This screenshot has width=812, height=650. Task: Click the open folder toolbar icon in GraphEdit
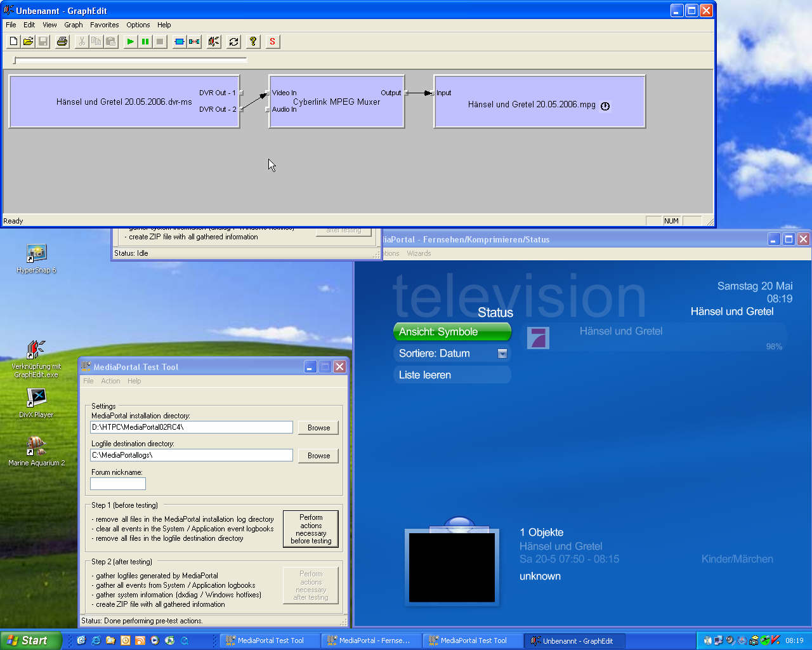coord(28,41)
